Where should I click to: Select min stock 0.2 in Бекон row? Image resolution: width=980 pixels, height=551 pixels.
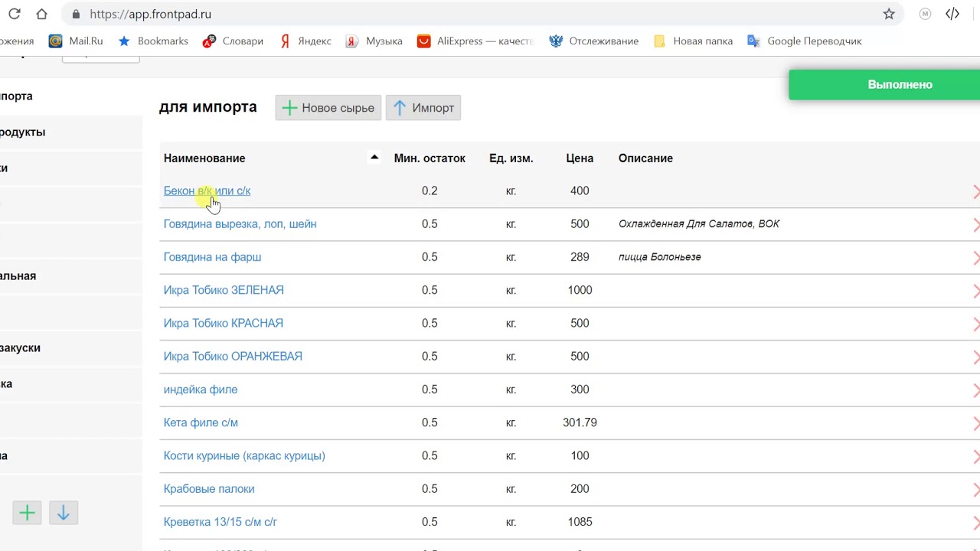(430, 191)
